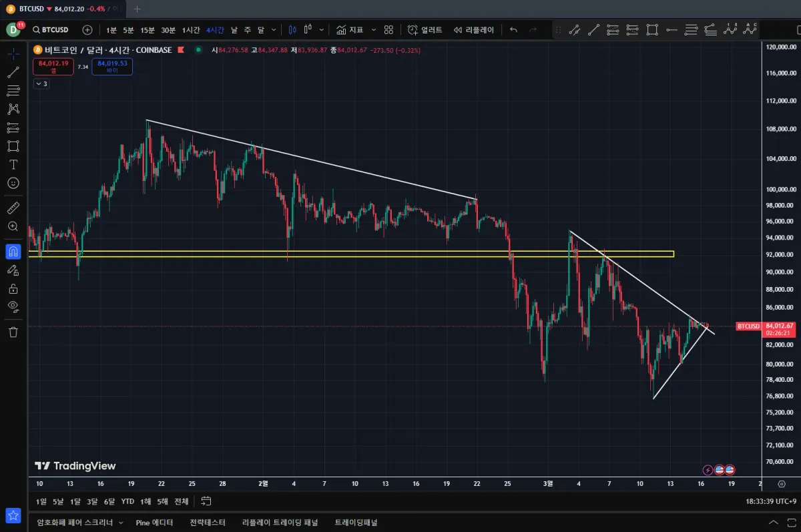801x532 pixels.
Task: Click the yellow horizontal zone rectangle
Action: [x=351, y=254]
